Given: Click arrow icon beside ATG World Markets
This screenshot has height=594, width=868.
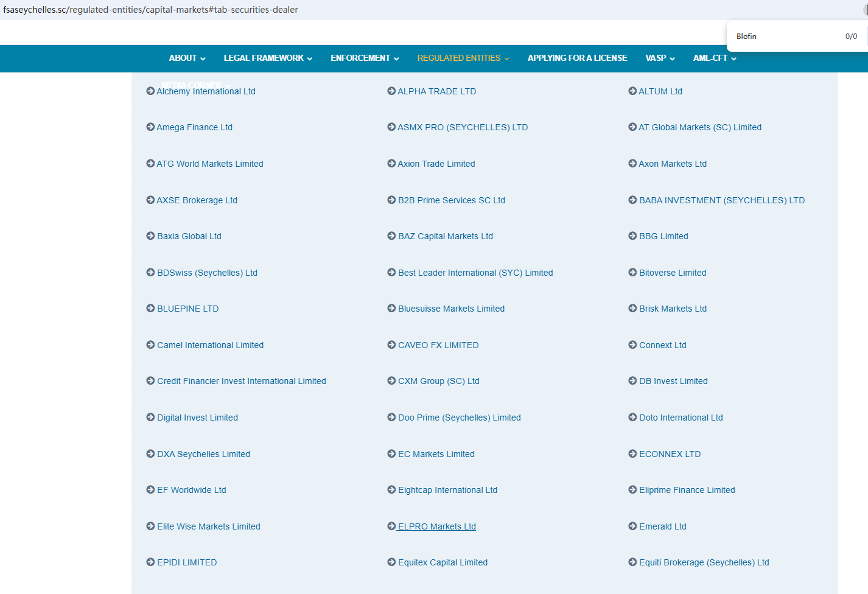Looking at the screenshot, I should tap(150, 163).
